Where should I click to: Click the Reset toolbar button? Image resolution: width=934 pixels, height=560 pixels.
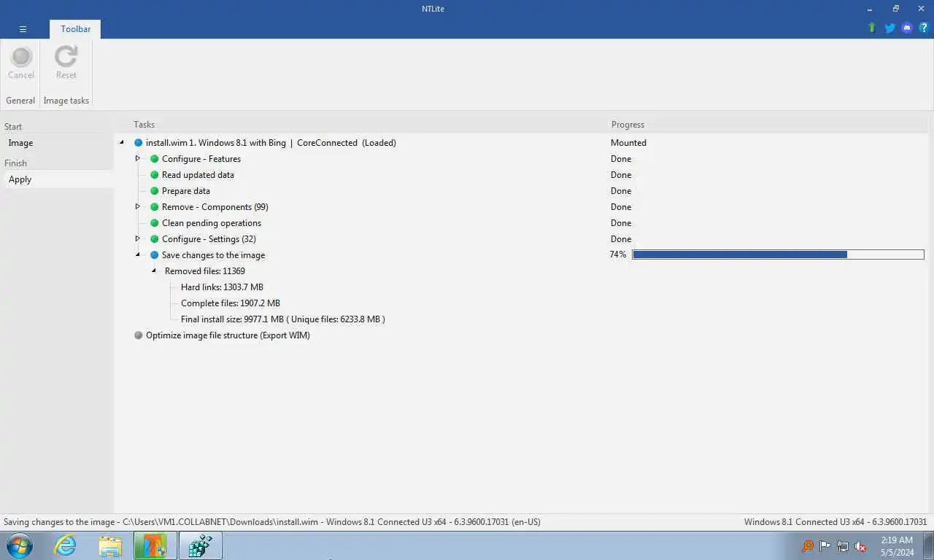(66, 63)
